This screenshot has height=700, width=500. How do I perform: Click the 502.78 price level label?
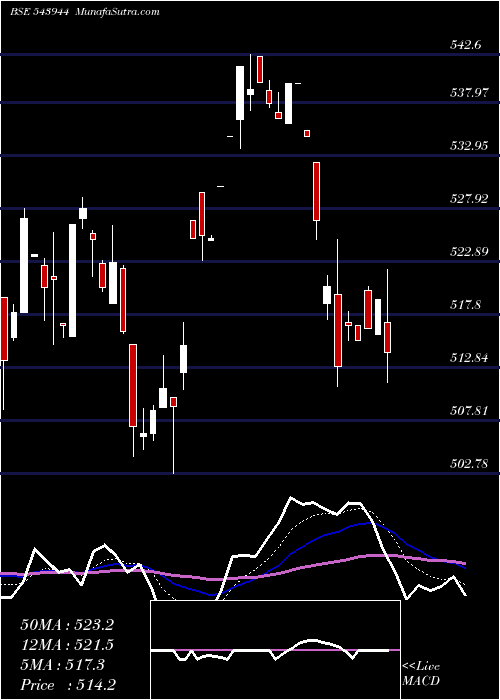[468, 464]
